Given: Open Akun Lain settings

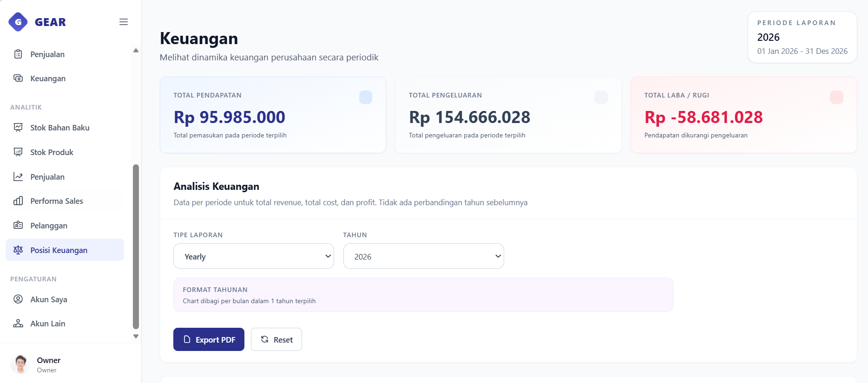Looking at the screenshot, I should [x=65, y=324].
